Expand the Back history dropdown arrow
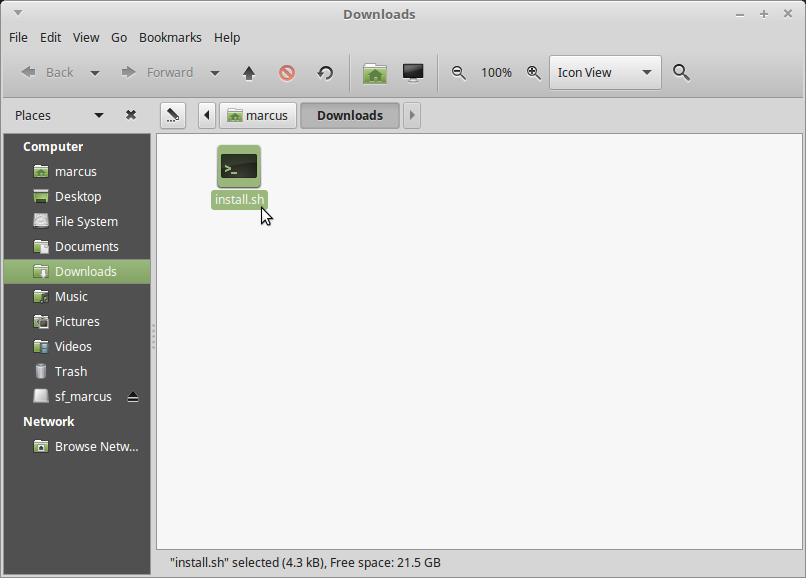The image size is (806, 578). (x=95, y=73)
